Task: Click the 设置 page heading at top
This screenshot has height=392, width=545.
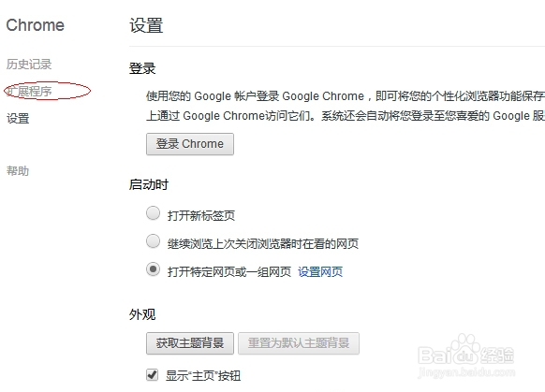Action: pos(146,25)
